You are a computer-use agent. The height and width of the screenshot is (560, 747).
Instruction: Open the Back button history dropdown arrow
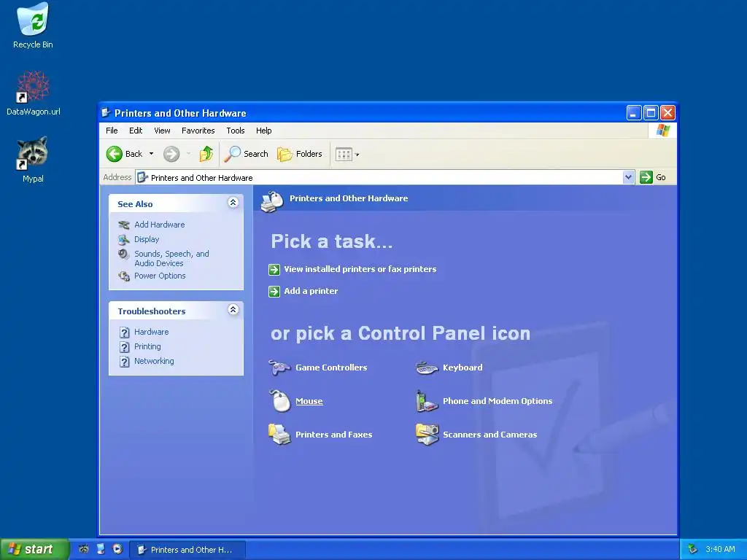(x=152, y=154)
